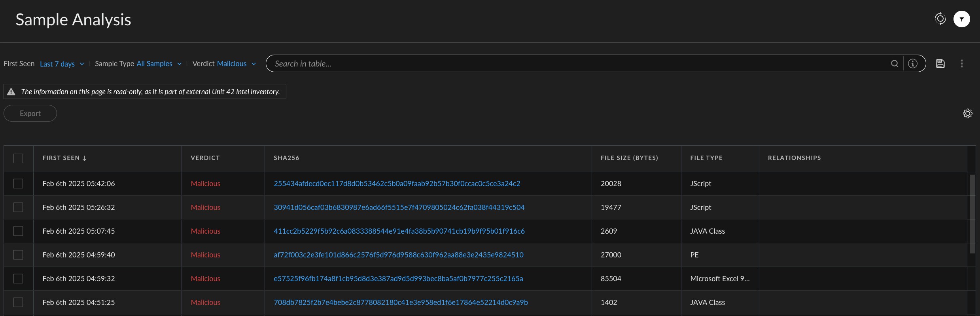Image resolution: width=980 pixels, height=316 pixels.
Task: Check the row for Feb 6th 05:42:06
Action: 18,184
